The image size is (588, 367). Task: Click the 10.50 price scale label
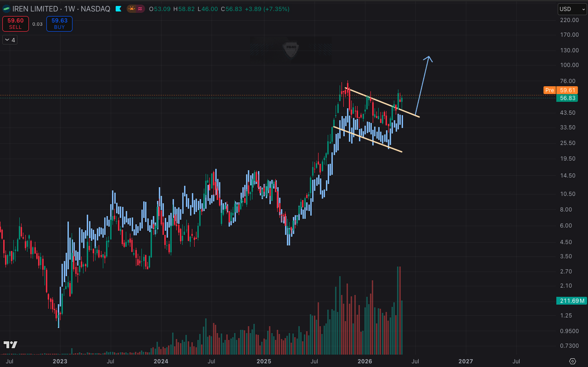coord(568,194)
